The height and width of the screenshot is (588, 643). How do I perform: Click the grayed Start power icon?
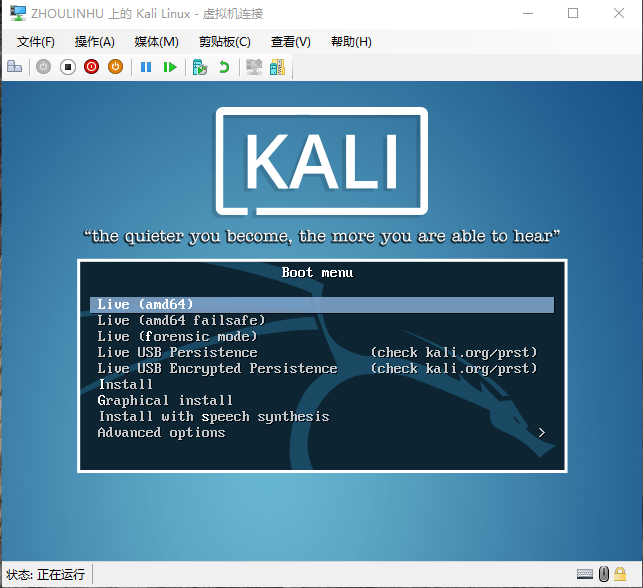pyautogui.click(x=43, y=66)
